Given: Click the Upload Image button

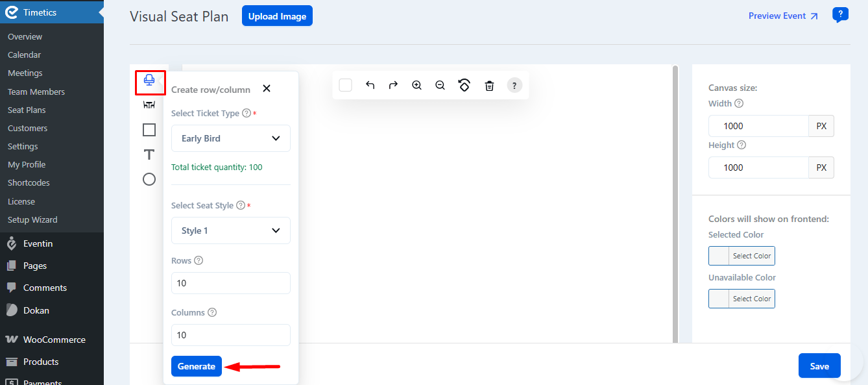Looking at the screenshot, I should click(277, 16).
